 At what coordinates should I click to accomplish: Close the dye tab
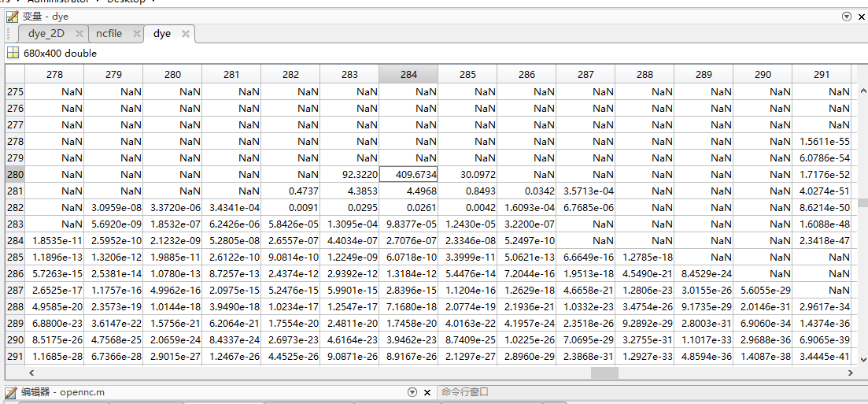[x=186, y=34]
